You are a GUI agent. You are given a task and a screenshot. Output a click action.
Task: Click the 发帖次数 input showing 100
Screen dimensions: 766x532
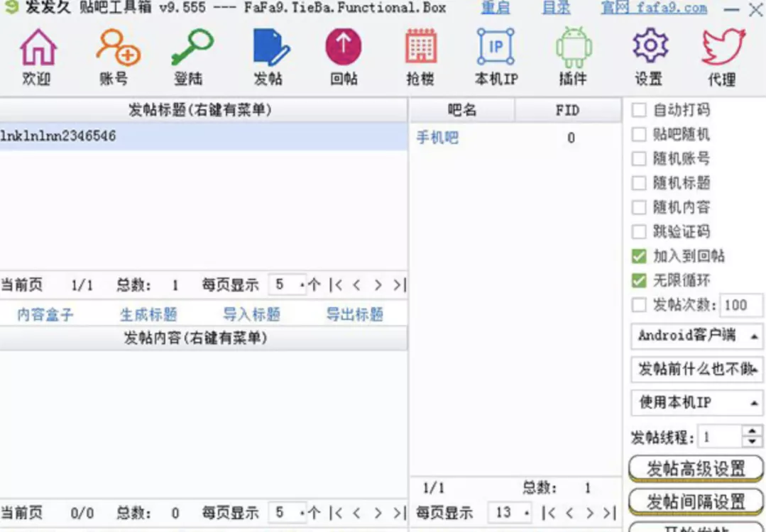pyautogui.click(x=740, y=306)
